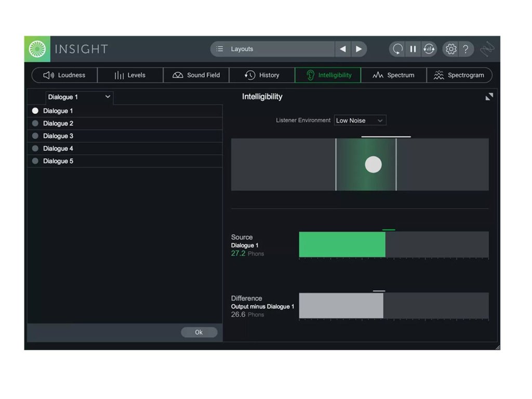Open settings with the gear icon

(451, 49)
